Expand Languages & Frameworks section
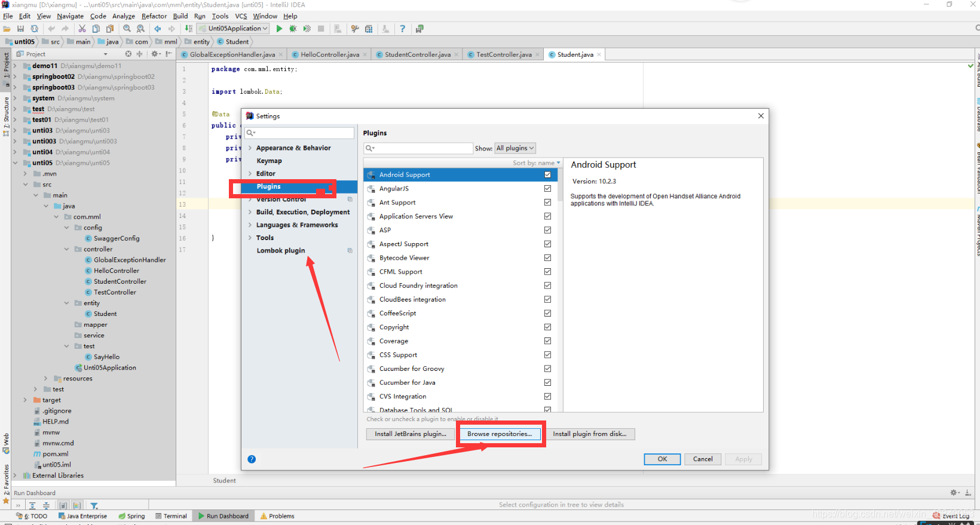980x525 pixels. (x=250, y=225)
